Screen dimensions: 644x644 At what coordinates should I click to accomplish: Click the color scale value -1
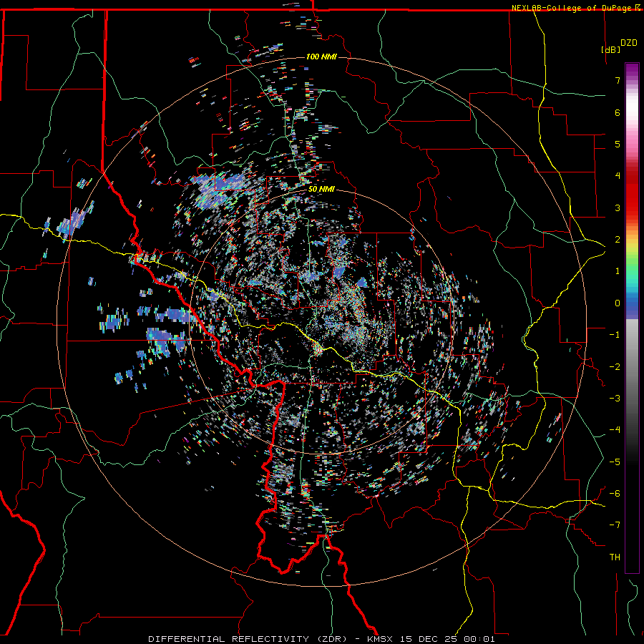(615, 335)
